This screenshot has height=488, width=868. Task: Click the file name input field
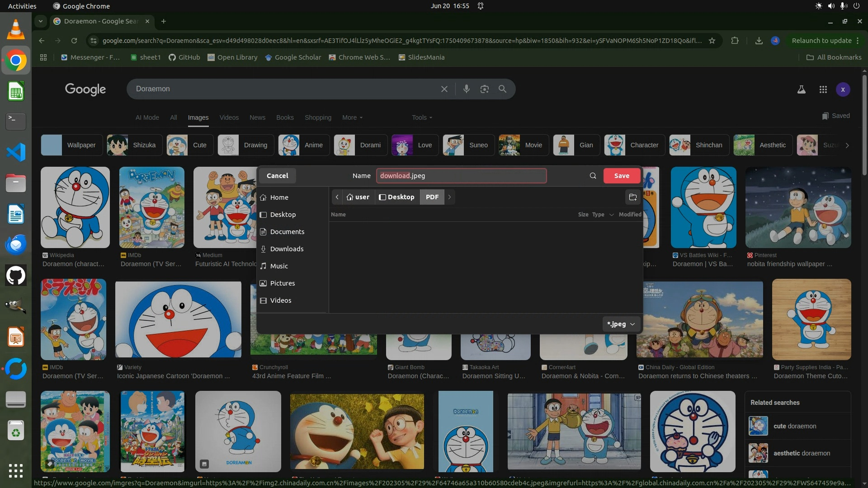(461, 176)
